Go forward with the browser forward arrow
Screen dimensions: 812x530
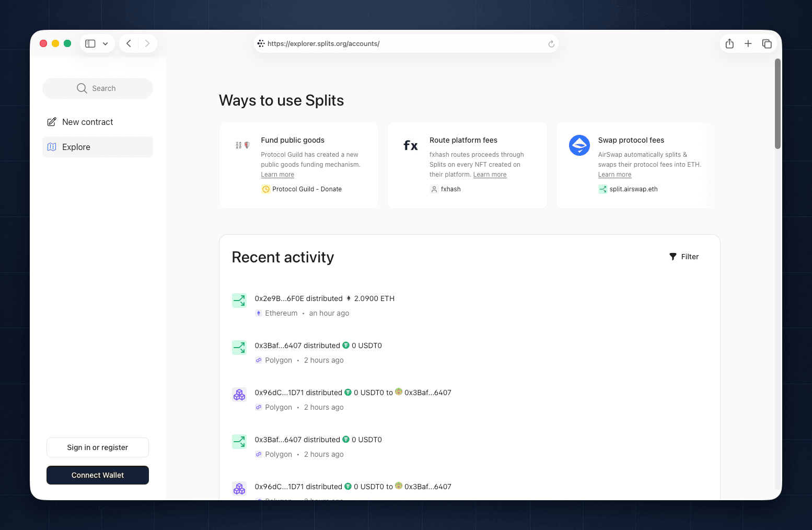[x=147, y=43]
